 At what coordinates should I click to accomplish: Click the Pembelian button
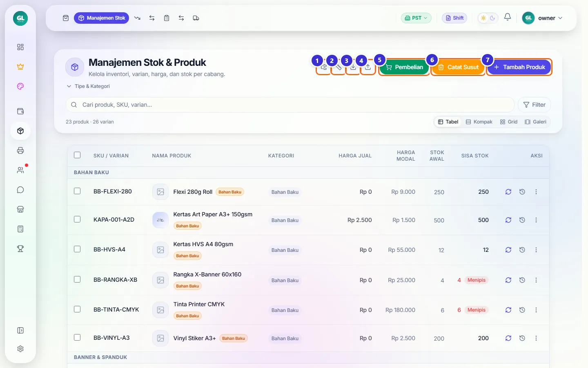click(x=404, y=67)
